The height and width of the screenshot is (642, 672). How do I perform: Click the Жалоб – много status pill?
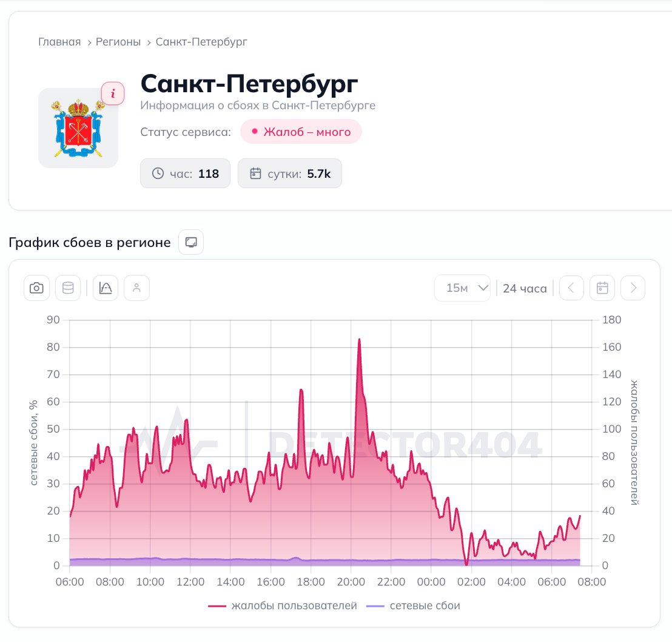(x=301, y=132)
